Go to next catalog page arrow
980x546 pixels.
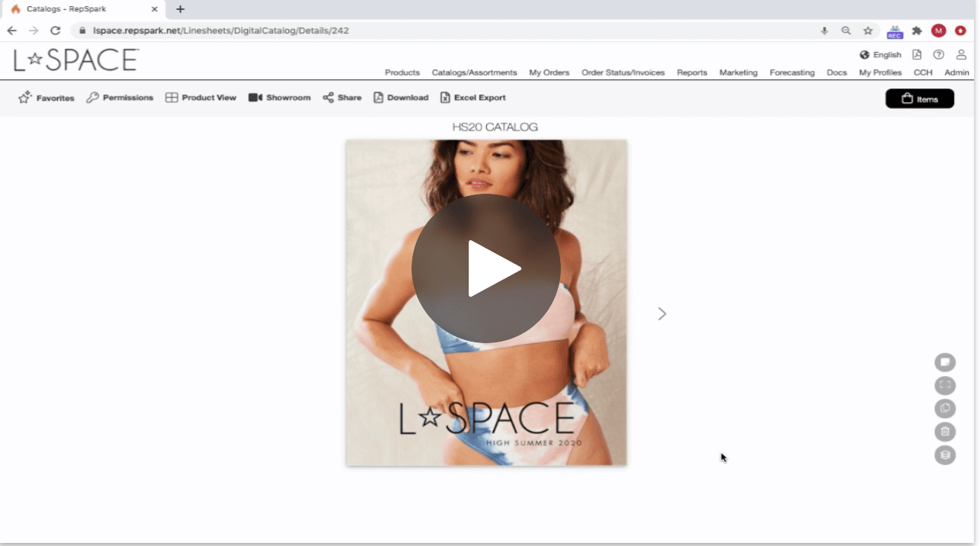pos(662,313)
